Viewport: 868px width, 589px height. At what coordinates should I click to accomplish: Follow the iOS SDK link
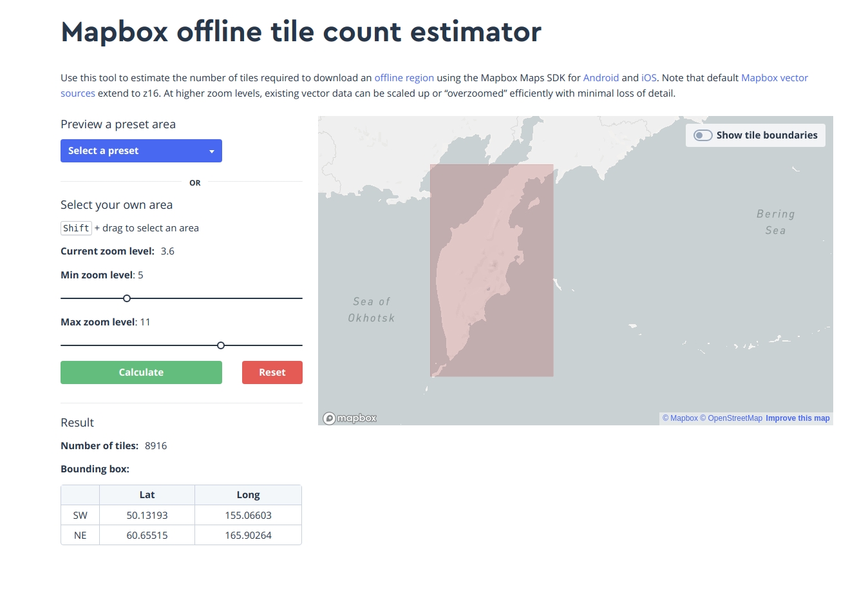click(x=648, y=78)
